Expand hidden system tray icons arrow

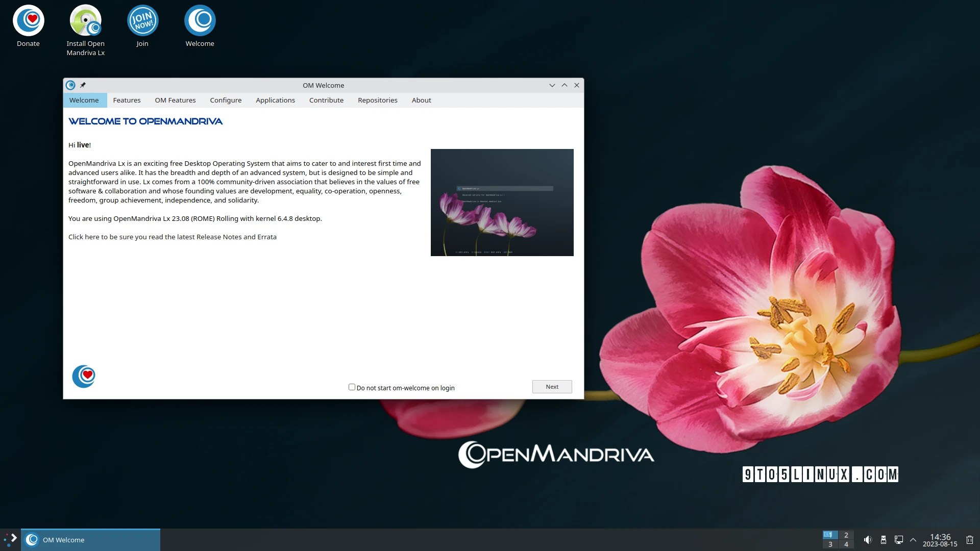click(913, 540)
